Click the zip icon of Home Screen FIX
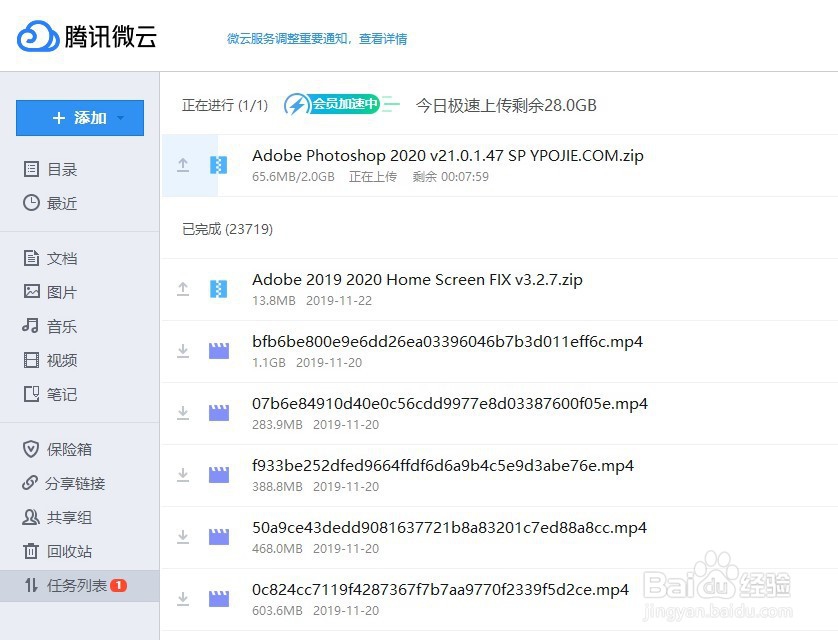This screenshot has height=640, width=838. point(219,288)
